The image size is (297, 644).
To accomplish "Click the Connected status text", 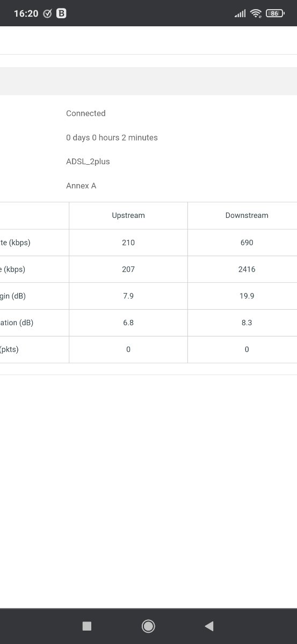I will tap(86, 113).
